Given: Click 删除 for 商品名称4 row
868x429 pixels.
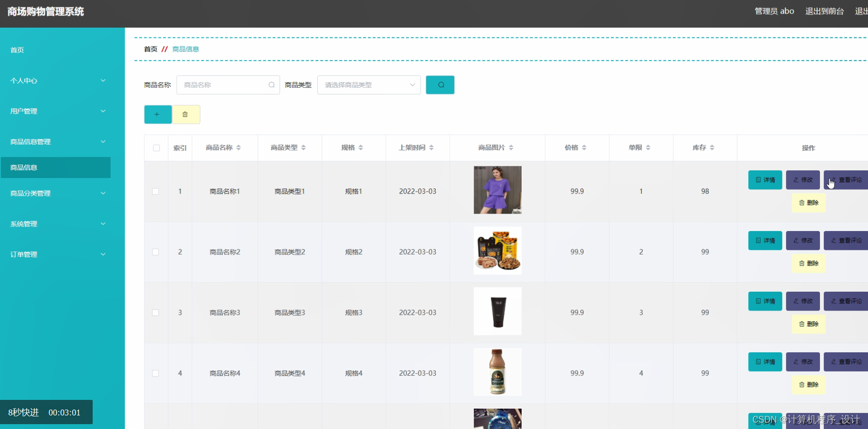Looking at the screenshot, I should [809, 385].
